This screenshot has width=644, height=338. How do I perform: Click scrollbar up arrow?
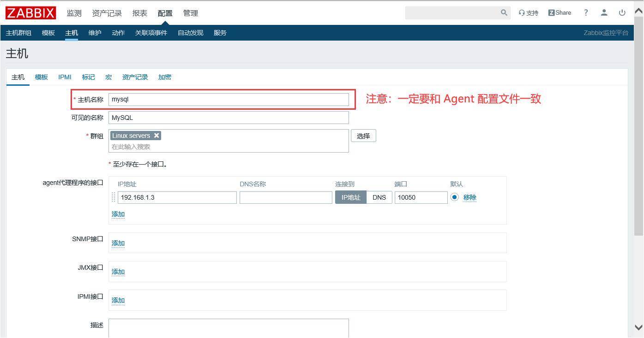pos(638,10)
